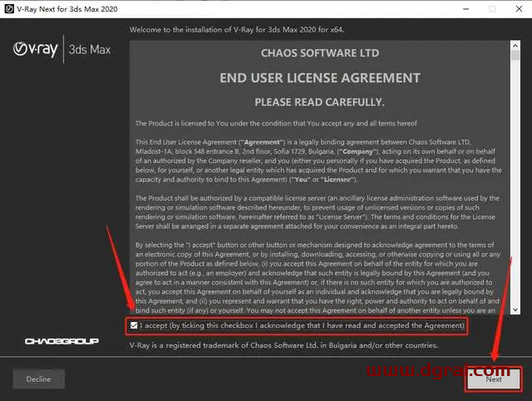Click the V-Ray app icon in title bar
The height and width of the screenshot is (401, 532).
click(x=9, y=9)
